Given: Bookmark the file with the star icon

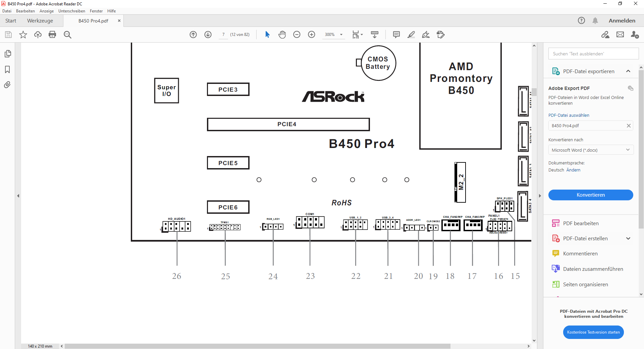Looking at the screenshot, I should [23, 35].
